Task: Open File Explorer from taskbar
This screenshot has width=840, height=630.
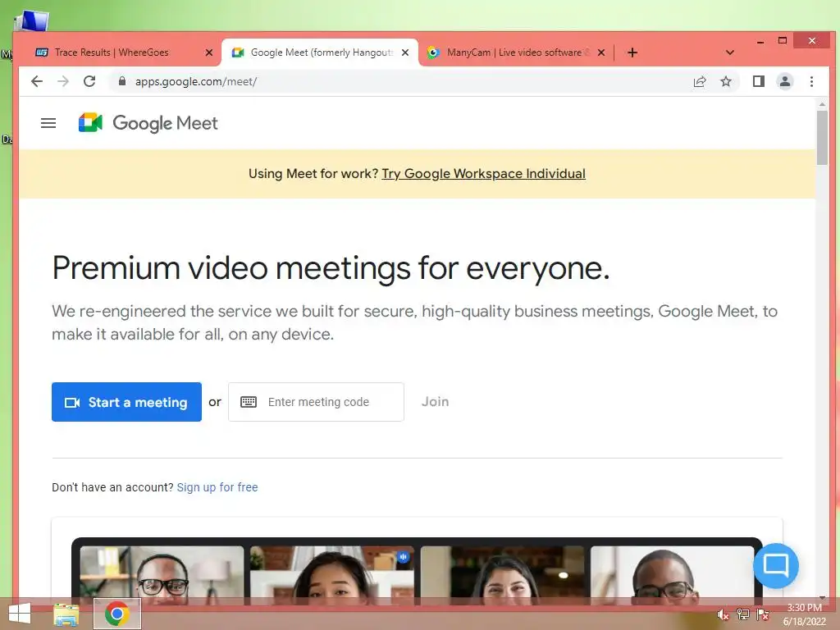Action: [66, 614]
